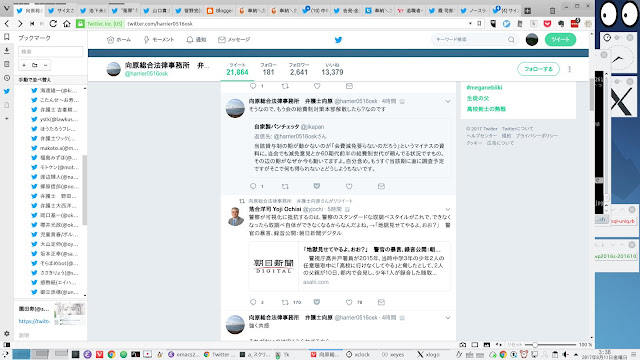
Task: Click the rewind history navigation icon
Action: pos(32,24)
